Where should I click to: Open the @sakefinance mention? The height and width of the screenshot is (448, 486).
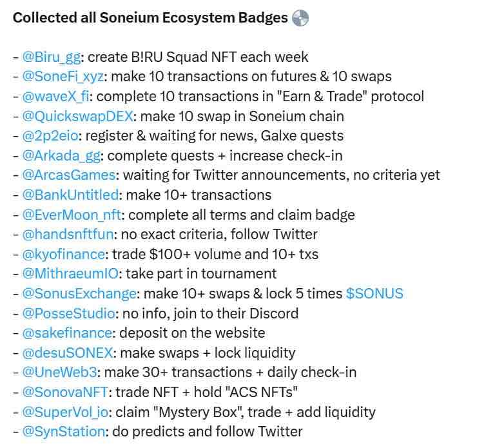(x=67, y=333)
